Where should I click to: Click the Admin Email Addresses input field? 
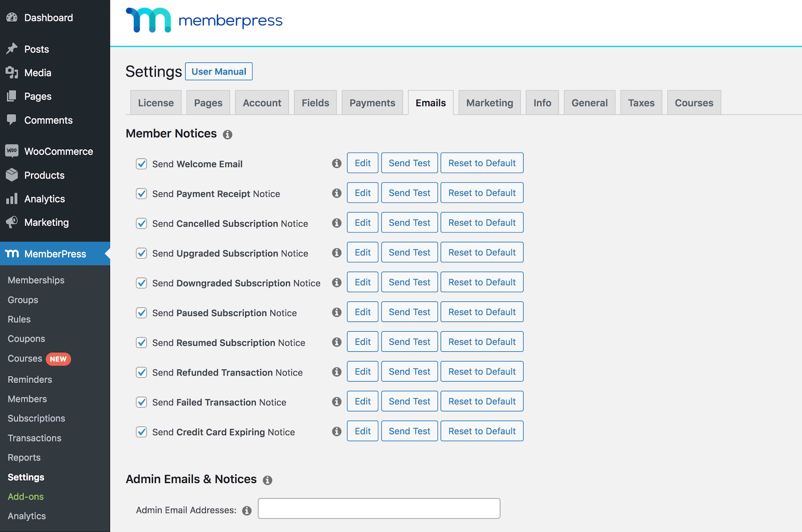tap(379, 508)
